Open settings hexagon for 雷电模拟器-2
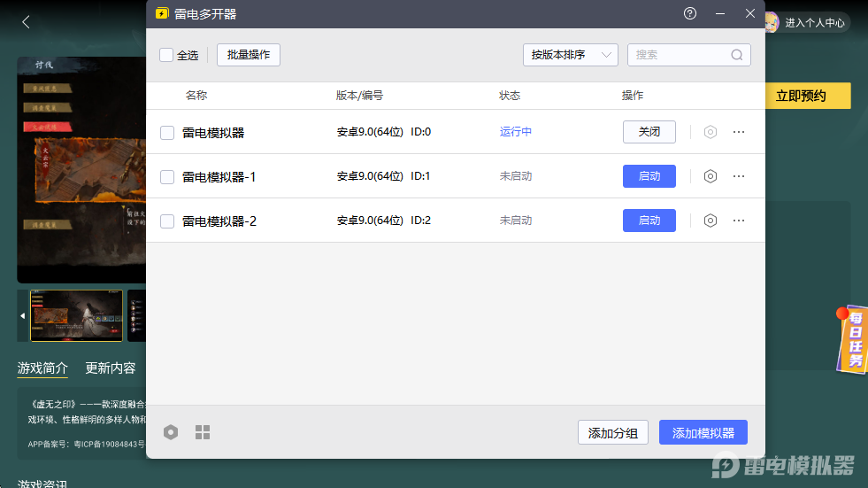 [711, 221]
